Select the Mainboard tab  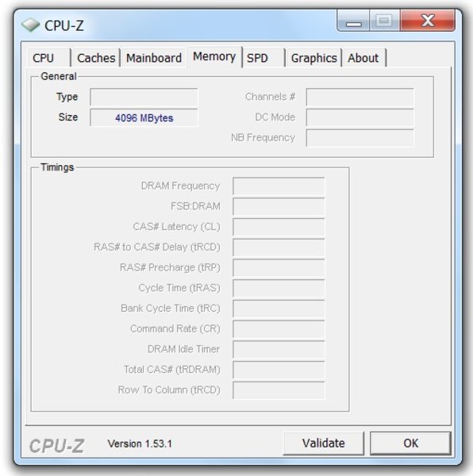pos(154,58)
